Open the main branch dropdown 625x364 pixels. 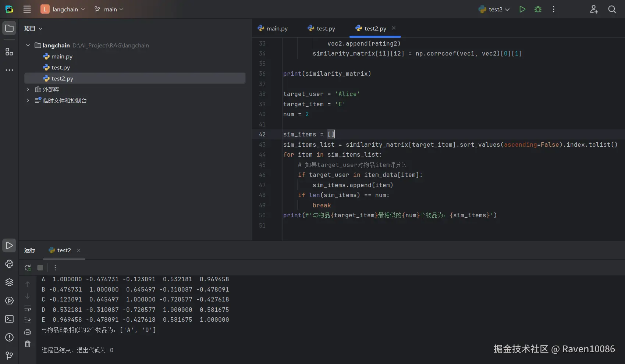click(109, 9)
